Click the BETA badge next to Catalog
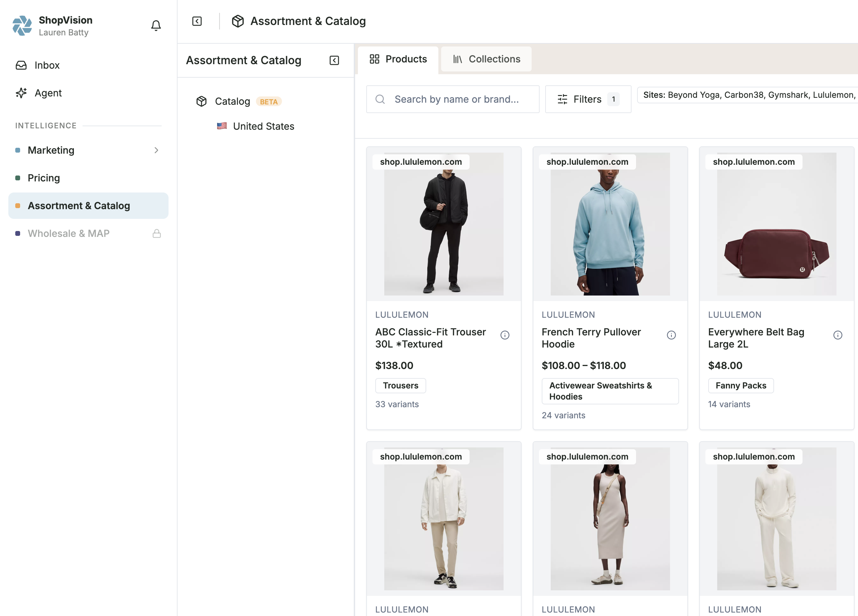858x616 pixels. pyautogui.click(x=268, y=102)
